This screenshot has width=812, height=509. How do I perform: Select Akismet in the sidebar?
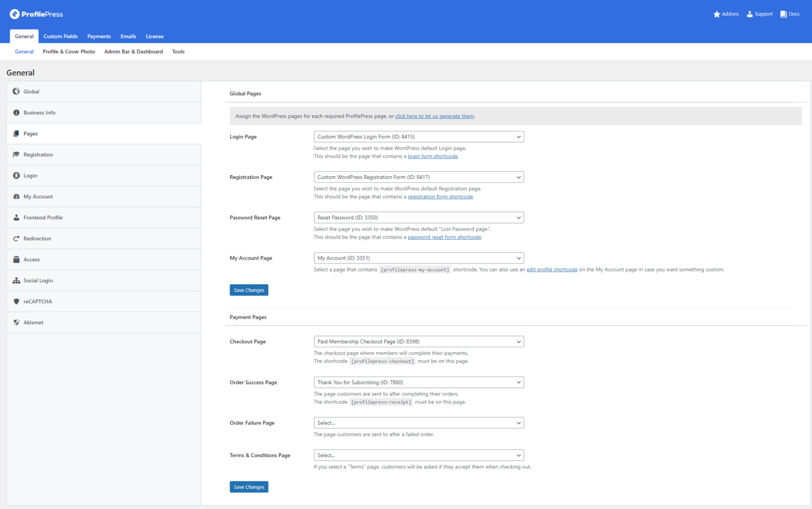104,322
